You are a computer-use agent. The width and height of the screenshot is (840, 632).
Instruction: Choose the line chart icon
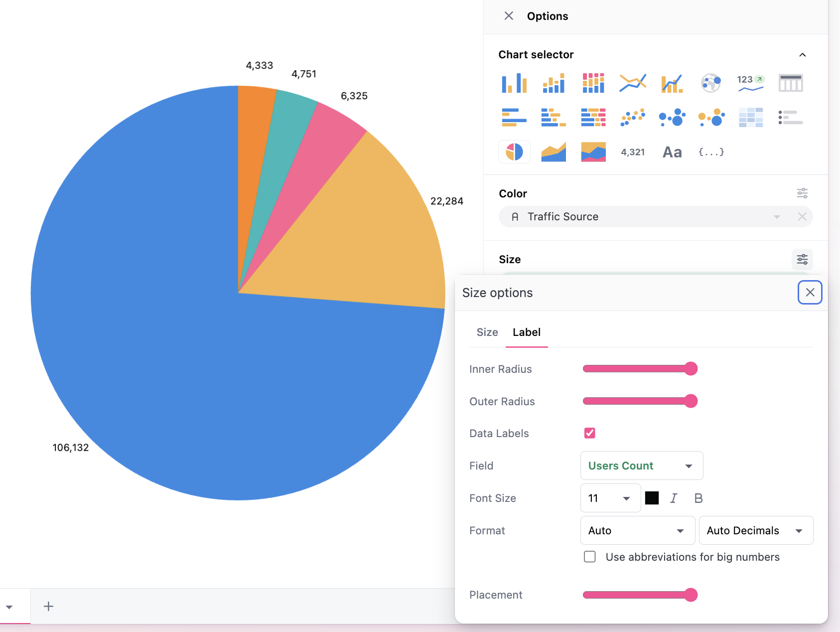point(632,83)
